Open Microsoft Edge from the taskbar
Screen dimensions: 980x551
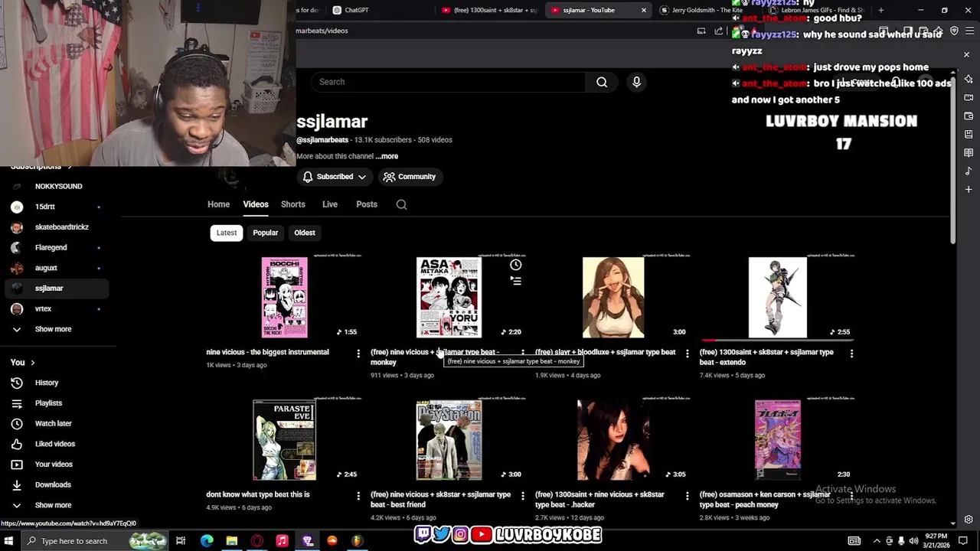207,541
